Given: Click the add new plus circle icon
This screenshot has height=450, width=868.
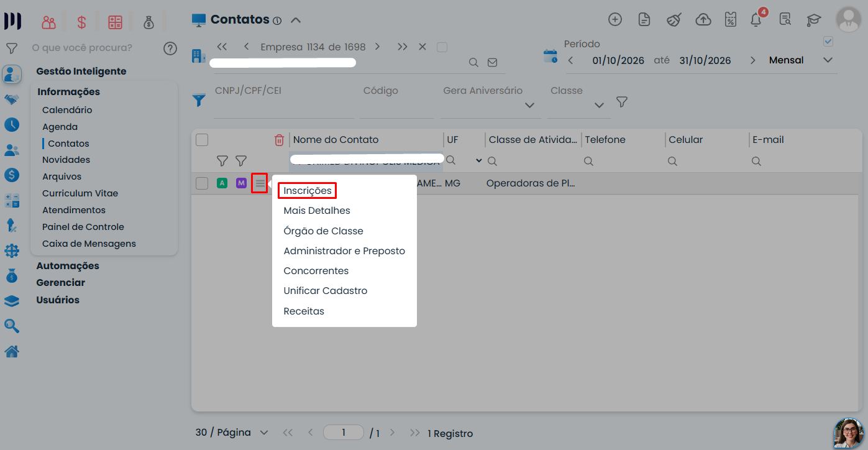Looking at the screenshot, I should tap(615, 19).
